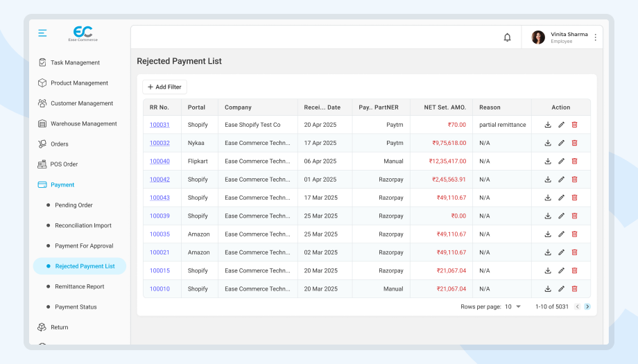The width and height of the screenshot is (638, 364).
Task: Go to Customer Management
Action: [x=76, y=103]
